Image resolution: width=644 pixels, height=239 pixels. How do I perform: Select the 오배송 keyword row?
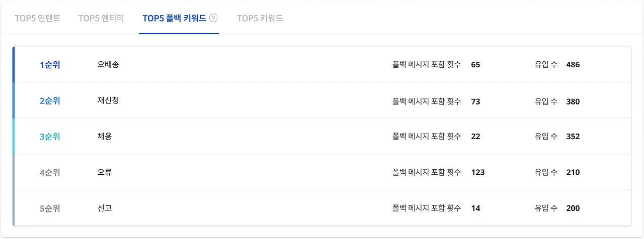[108, 65]
